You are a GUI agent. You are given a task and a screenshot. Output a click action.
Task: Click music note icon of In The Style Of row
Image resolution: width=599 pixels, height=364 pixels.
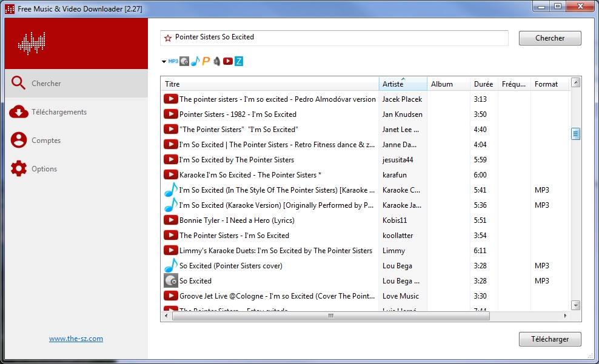pos(171,190)
